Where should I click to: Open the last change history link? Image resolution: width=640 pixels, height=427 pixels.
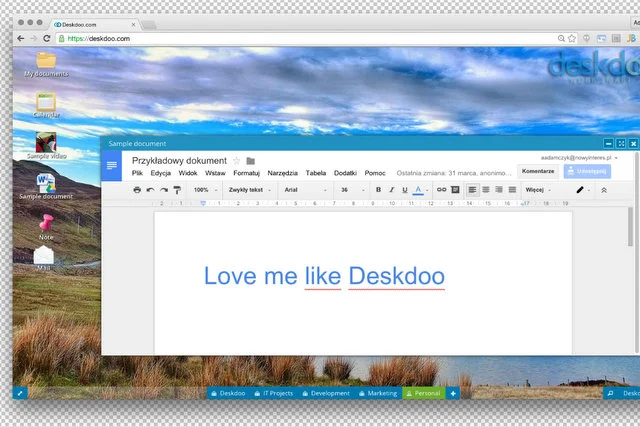tap(453, 173)
